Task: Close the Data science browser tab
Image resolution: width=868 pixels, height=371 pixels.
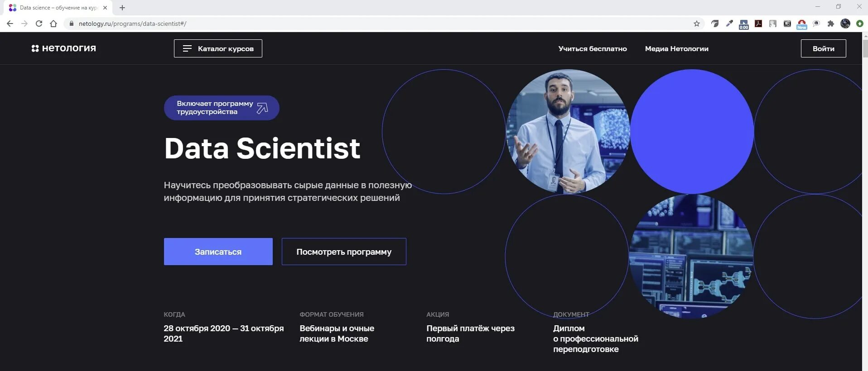Action: [x=105, y=8]
